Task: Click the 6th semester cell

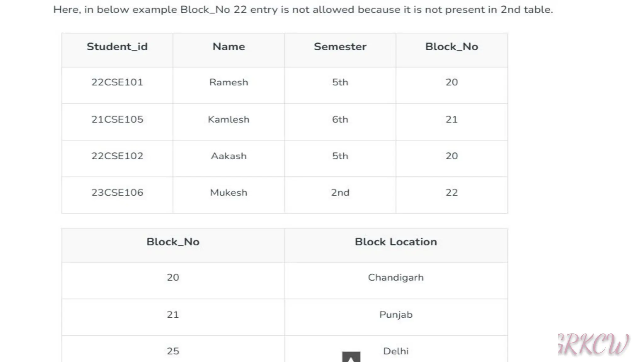Action: pyautogui.click(x=340, y=119)
